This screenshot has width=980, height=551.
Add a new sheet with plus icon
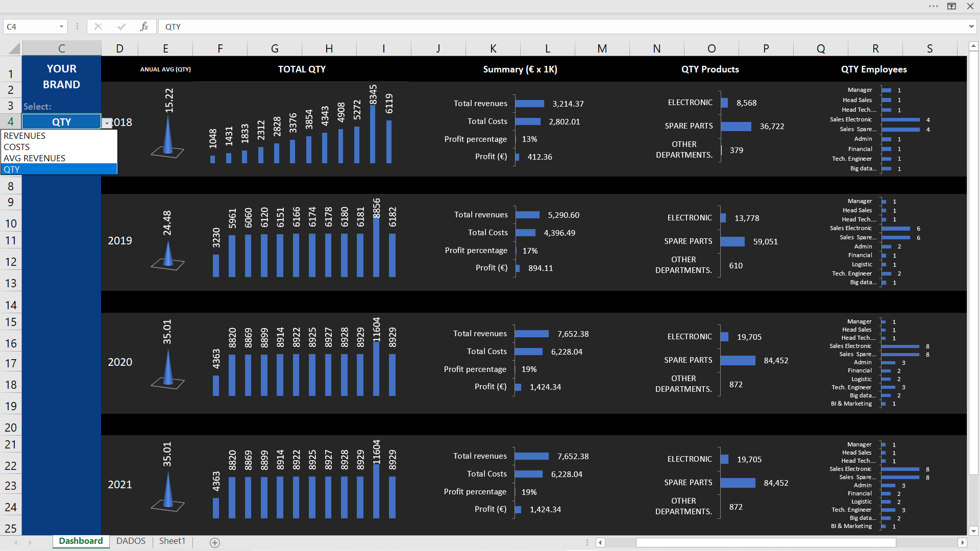[x=215, y=542]
